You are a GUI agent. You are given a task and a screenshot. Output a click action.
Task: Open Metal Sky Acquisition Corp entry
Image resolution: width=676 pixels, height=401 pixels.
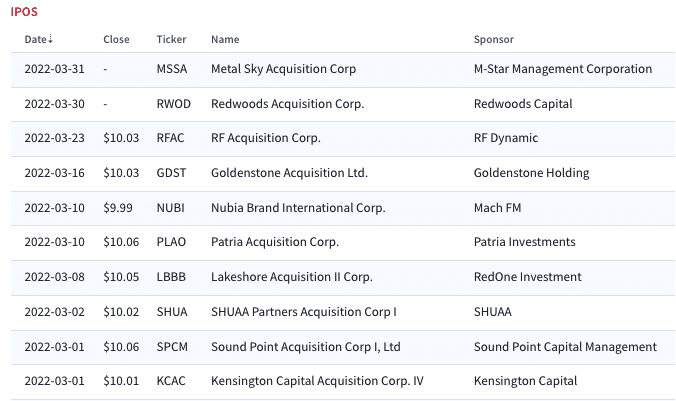pyautogui.click(x=283, y=69)
